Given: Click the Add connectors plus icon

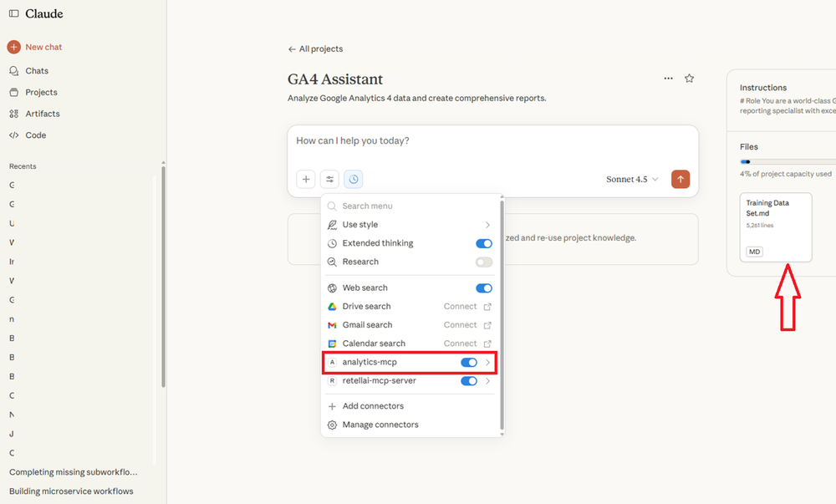Looking at the screenshot, I should [332, 406].
